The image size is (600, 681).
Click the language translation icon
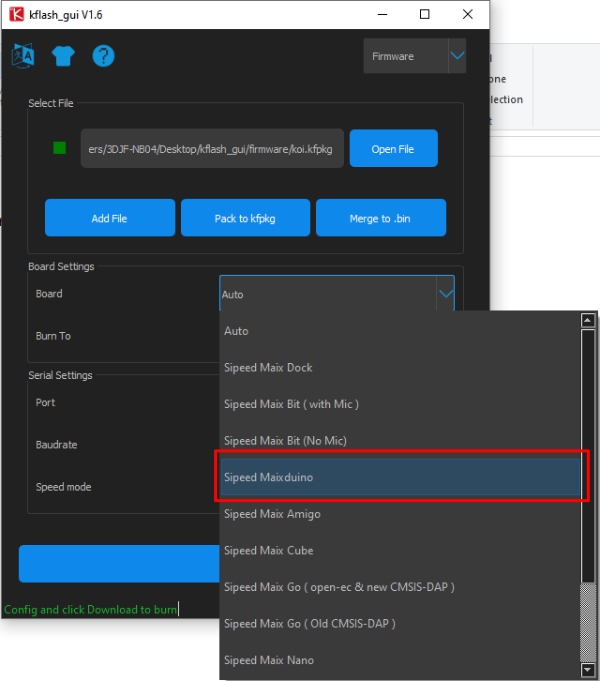(22, 56)
